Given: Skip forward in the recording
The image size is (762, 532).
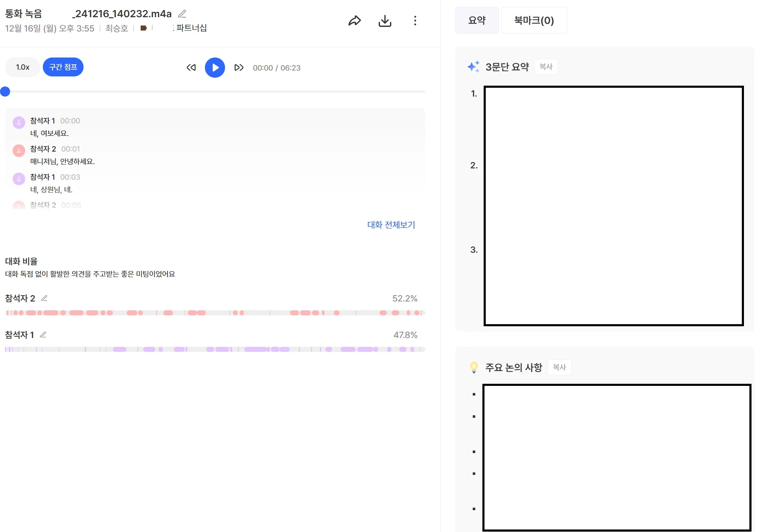Looking at the screenshot, I should click(x=238, y=67).
